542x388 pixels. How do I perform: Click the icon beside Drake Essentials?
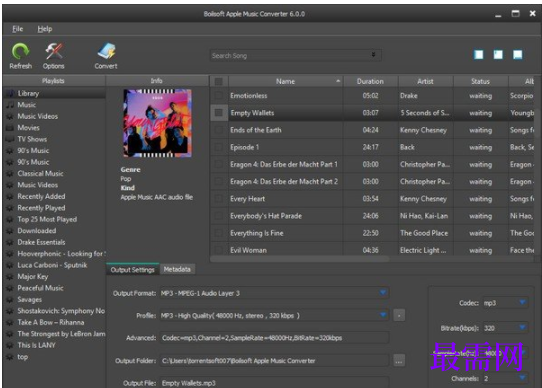pyautogui.click(x=10, y=242)
